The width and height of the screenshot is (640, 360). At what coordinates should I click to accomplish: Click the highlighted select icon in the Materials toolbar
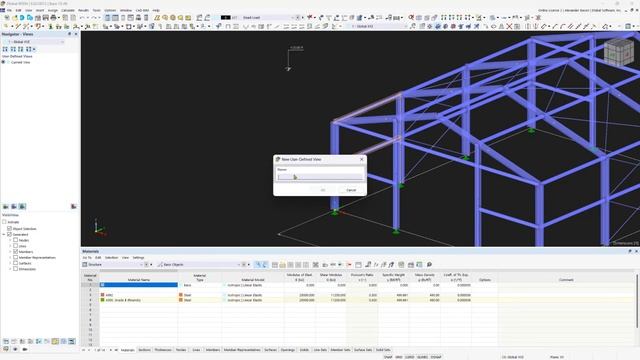pyautogui.click(x=258, y=264)
